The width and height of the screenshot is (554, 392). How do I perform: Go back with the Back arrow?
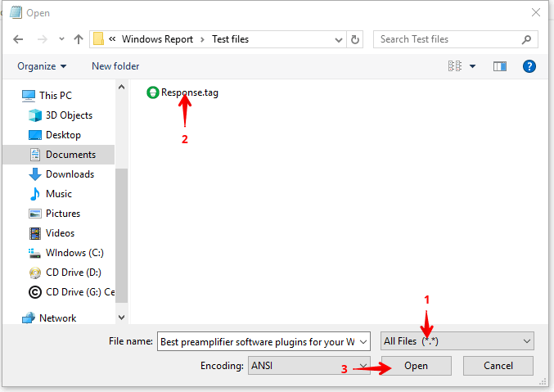pos(18,39)
